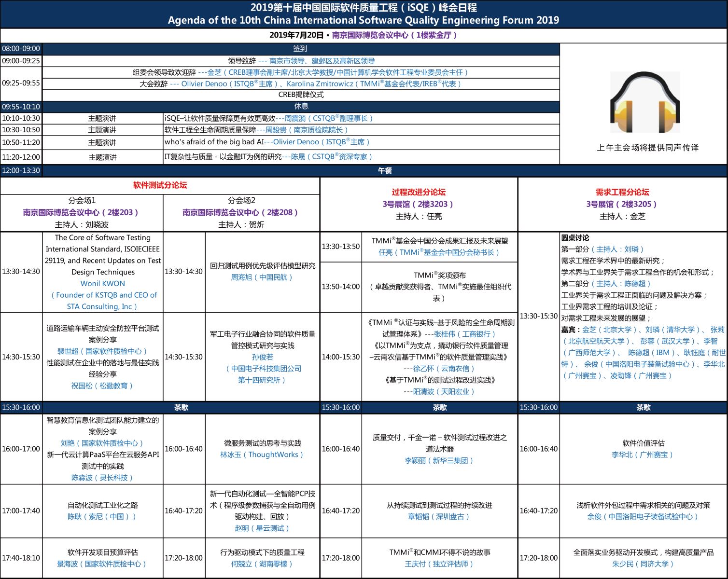Viewport: 728px width, 579px height.
Task: Select "TMMi和CMMI不得不说的故事" talk title
Action: coord(440,552)
